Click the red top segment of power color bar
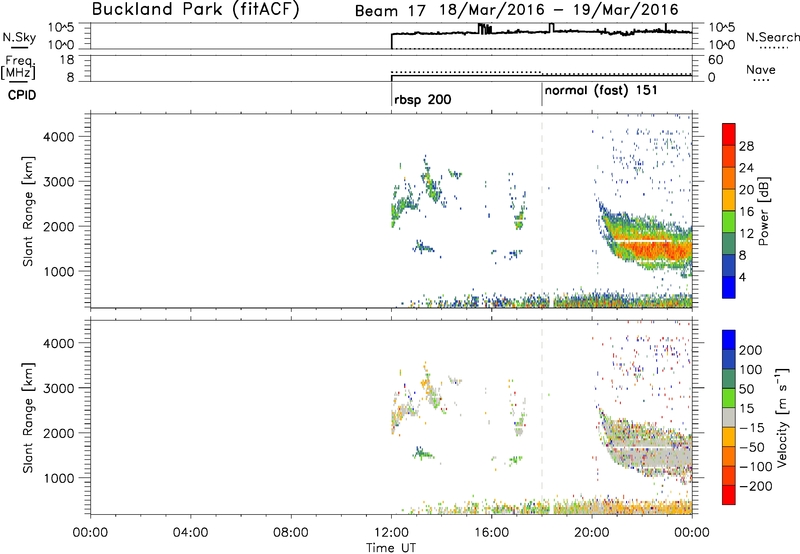This screenshot has height=554, width=800. (x=729, y=134)
